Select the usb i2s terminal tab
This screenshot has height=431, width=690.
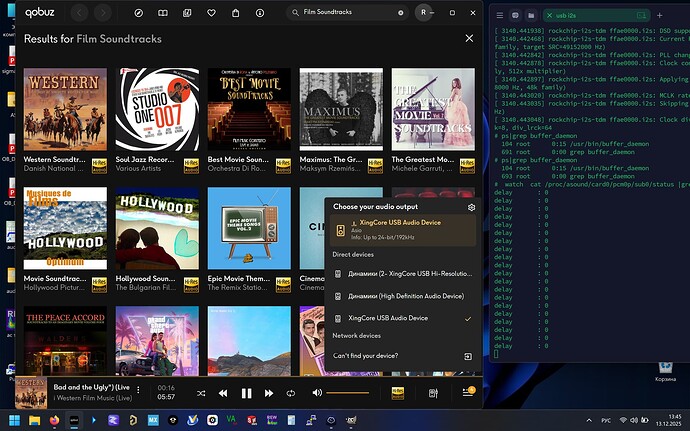click(x=596, y=15)
